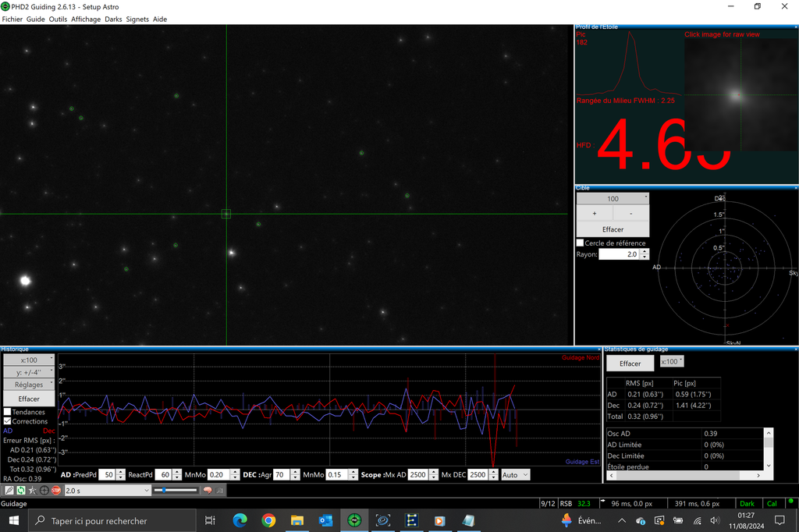Click the OneDrive cloud tray icon
The height and width of the screenshot is (532, 799).
pyautogui.click(x=641, y=520)
